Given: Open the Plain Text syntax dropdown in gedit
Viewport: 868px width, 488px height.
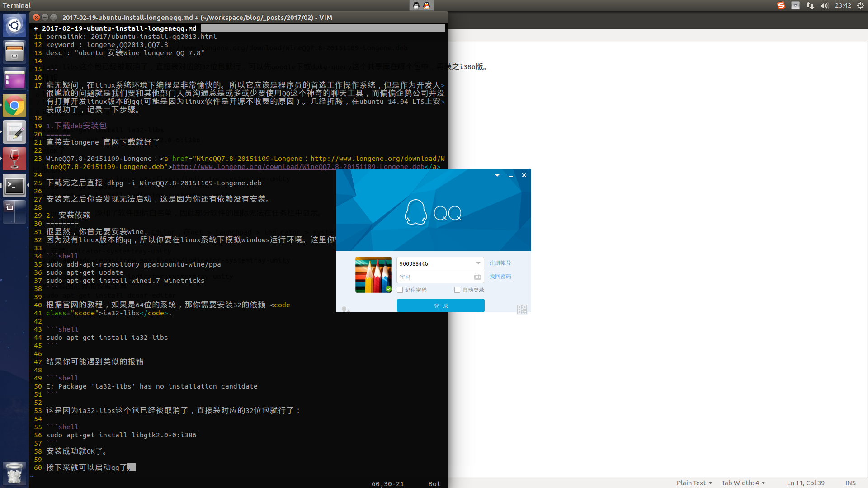Looking at the screenshot, I should [x=694, y=483].
